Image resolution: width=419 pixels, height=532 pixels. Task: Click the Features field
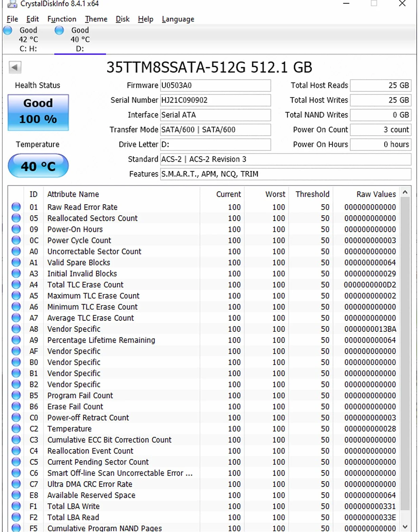point(286,174)
